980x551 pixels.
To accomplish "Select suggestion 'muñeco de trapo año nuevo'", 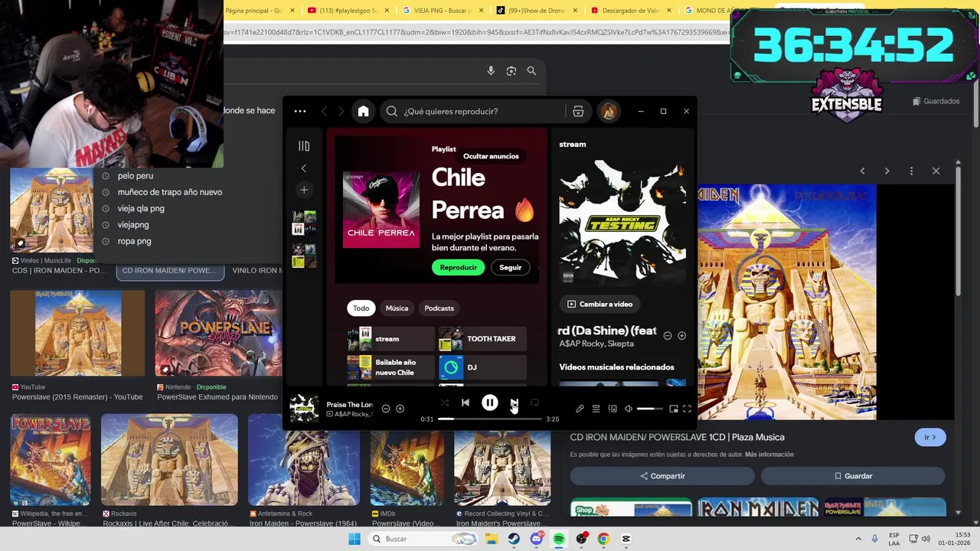I will pos(170,192).
